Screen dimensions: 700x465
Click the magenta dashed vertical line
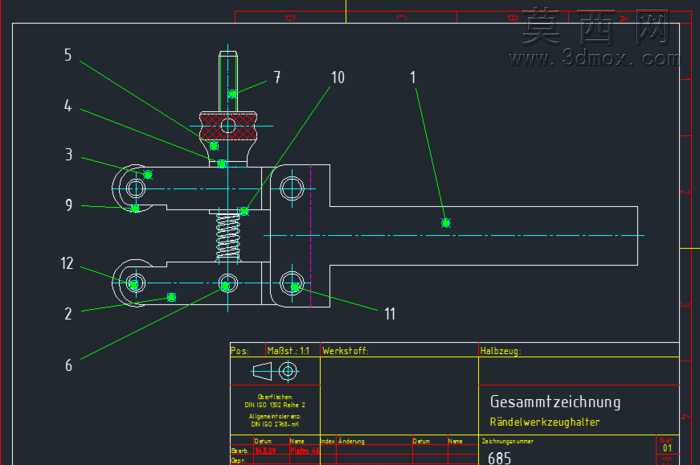click(x=311, y=237)
